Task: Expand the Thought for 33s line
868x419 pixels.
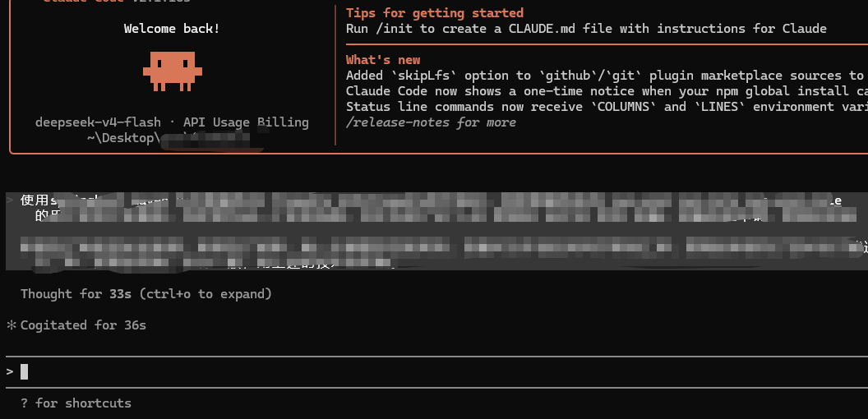Action: 146,294
